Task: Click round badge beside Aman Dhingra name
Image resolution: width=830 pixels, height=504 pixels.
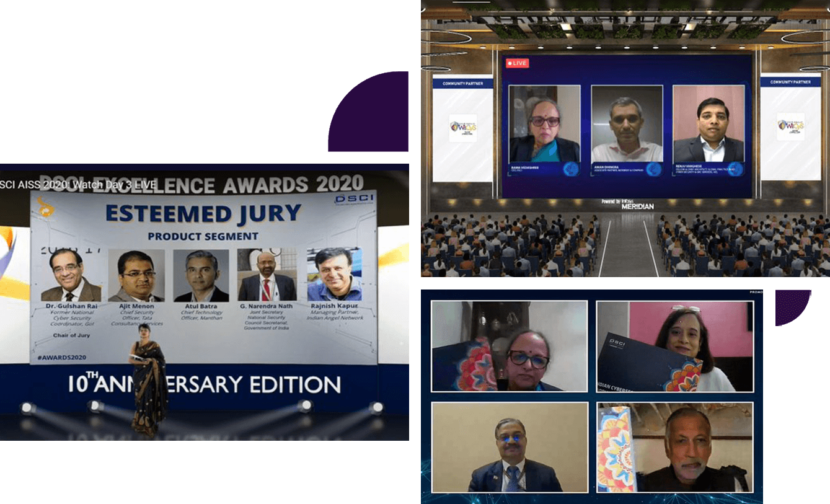Action: click(653, 169)
